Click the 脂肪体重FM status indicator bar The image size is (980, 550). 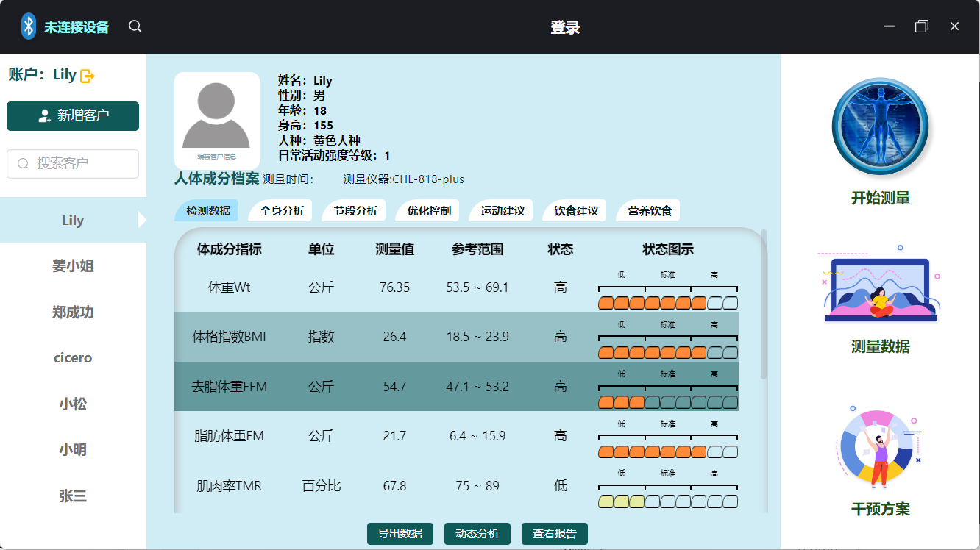[668, 451]
